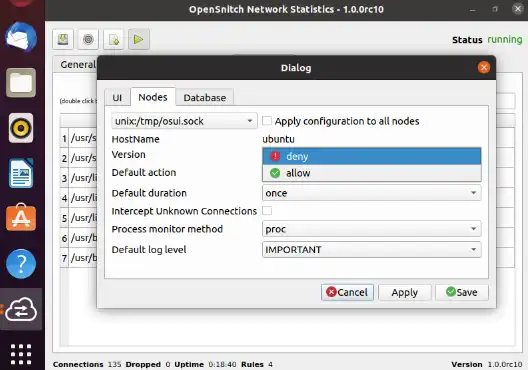
Task: Click the Default action label
Action: (144, 172)
